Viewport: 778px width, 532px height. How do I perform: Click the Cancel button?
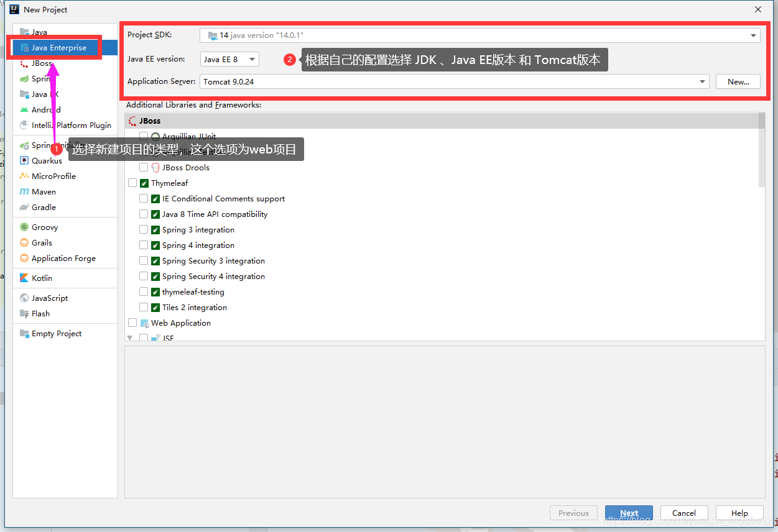click(x=684, y=513)
